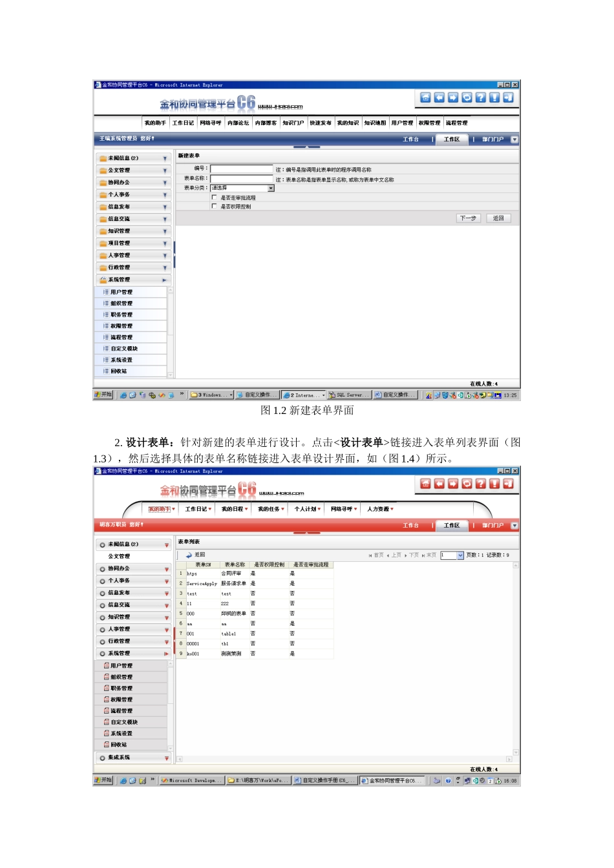The height and width of the screenshot is (868, 614).
Task: Click the blue forward arrow in 新建表单 window
Action: point(453,98)
